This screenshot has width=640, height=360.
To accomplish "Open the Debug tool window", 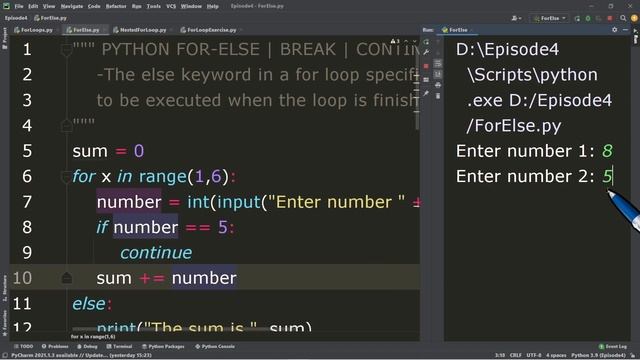I will click(x=87, y=346).
